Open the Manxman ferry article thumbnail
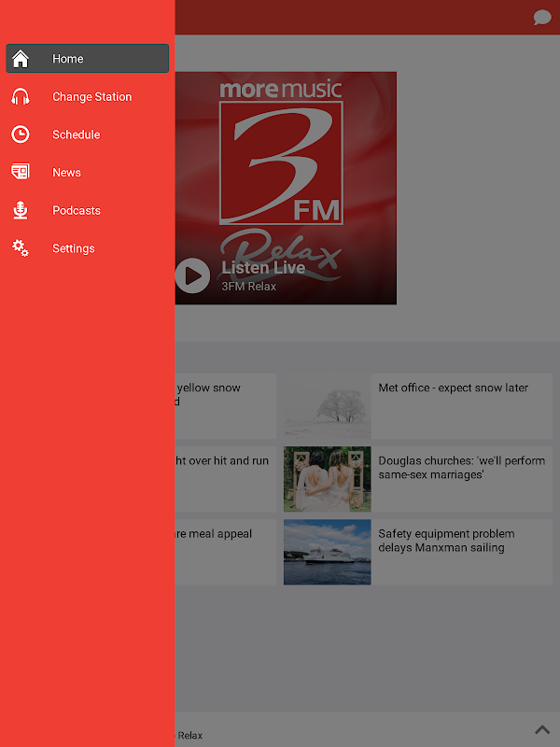 [328, 552]
